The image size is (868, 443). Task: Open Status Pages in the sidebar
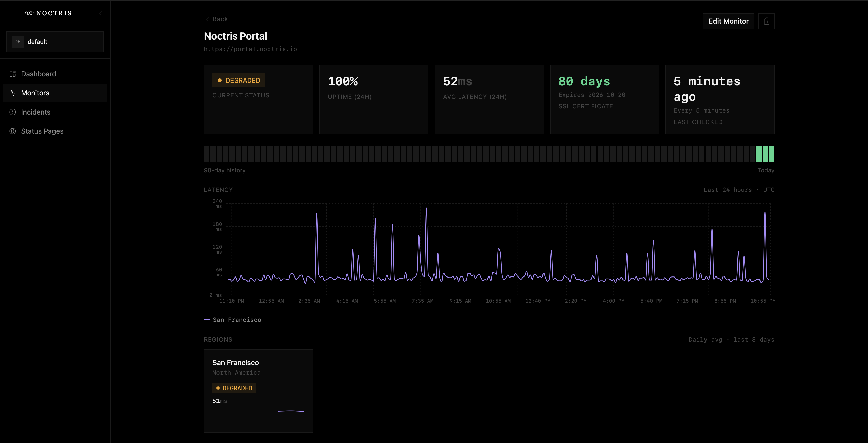coord(55,131)
